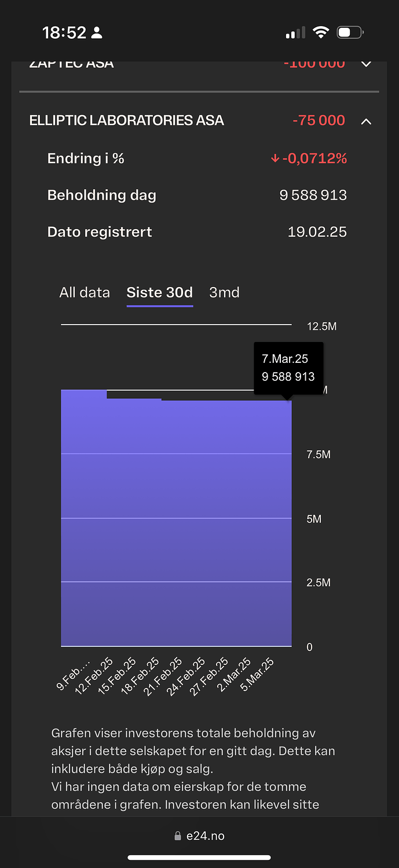Tap the lock icon beside e24.no

(x=178, y=836)
